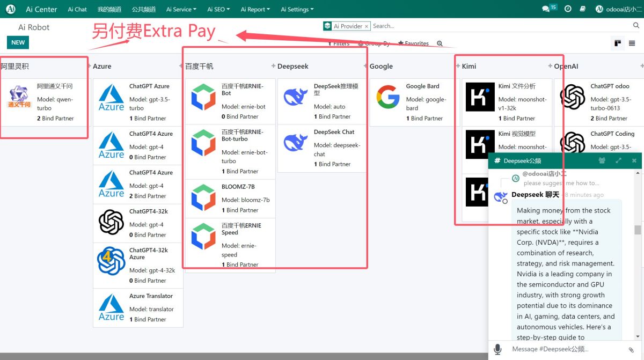Screen dimensions: 644x360
Task: Open the Ai Chat menu item
Action: (77, 9)
